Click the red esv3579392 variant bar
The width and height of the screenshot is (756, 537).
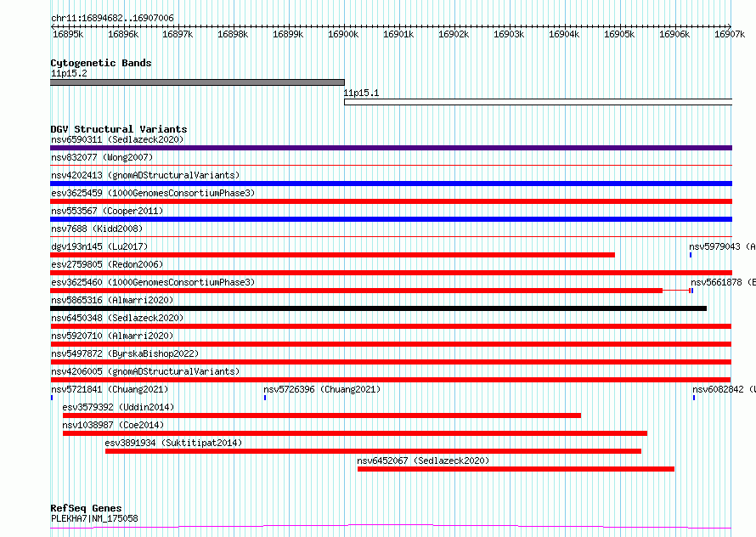322,415
